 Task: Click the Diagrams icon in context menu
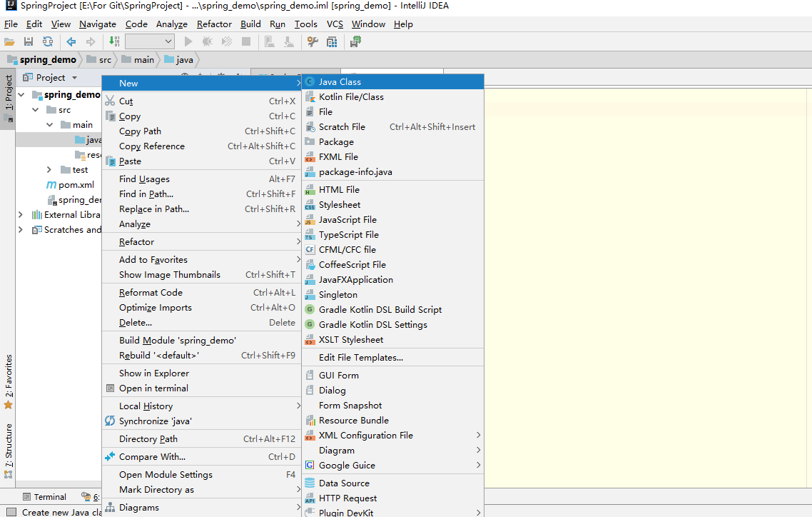pos(110,508)
